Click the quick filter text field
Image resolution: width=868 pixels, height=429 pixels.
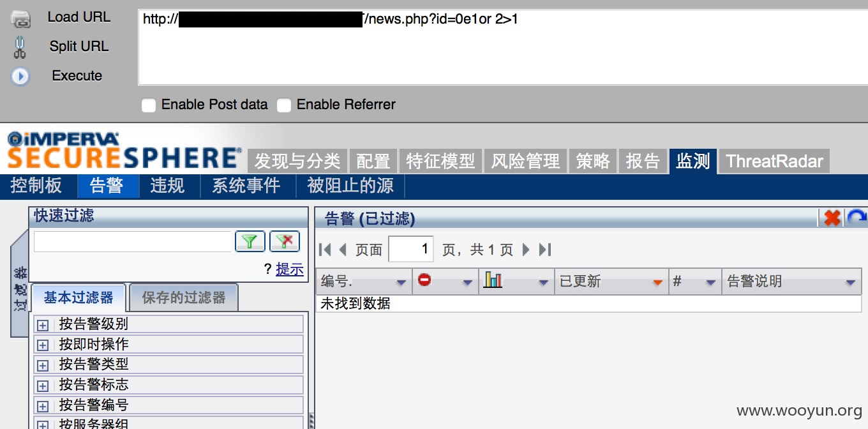click(x=133, y=241)
